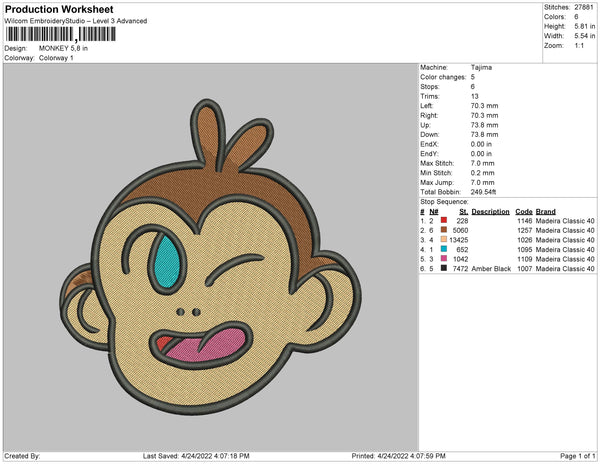The image size is (600, 464).
Task: Click the Total Bobbin value '249.54ft'
Action: pos(483,192)
